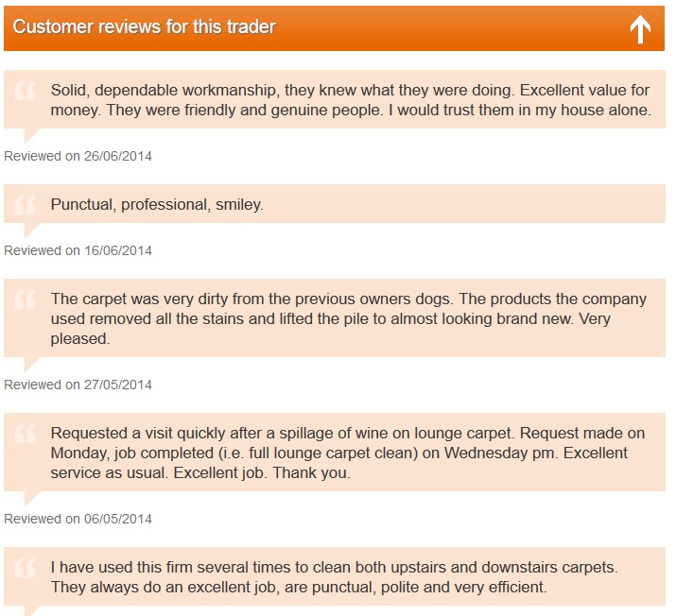Image resolution: width=676 pixels, height=616 pixels.
Task: Click the 'Reviewed on 06/05/2014' date label
Action: click(x=78, y=519)
